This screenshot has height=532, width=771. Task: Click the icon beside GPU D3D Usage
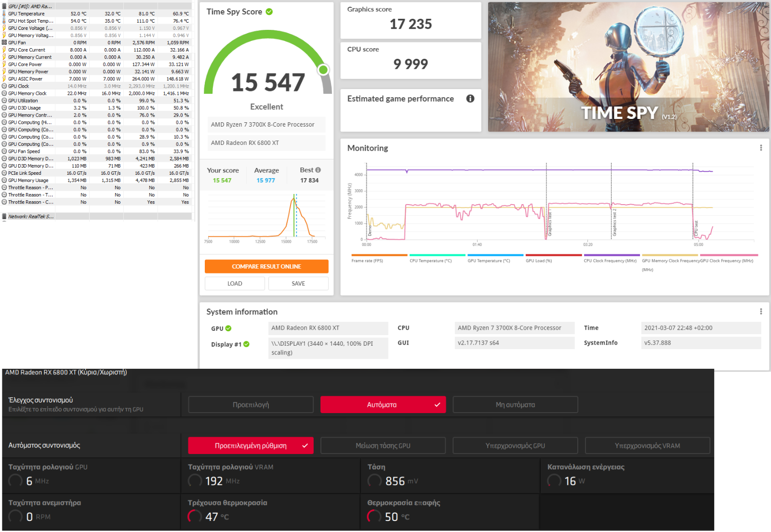click(x=4, y=108)
